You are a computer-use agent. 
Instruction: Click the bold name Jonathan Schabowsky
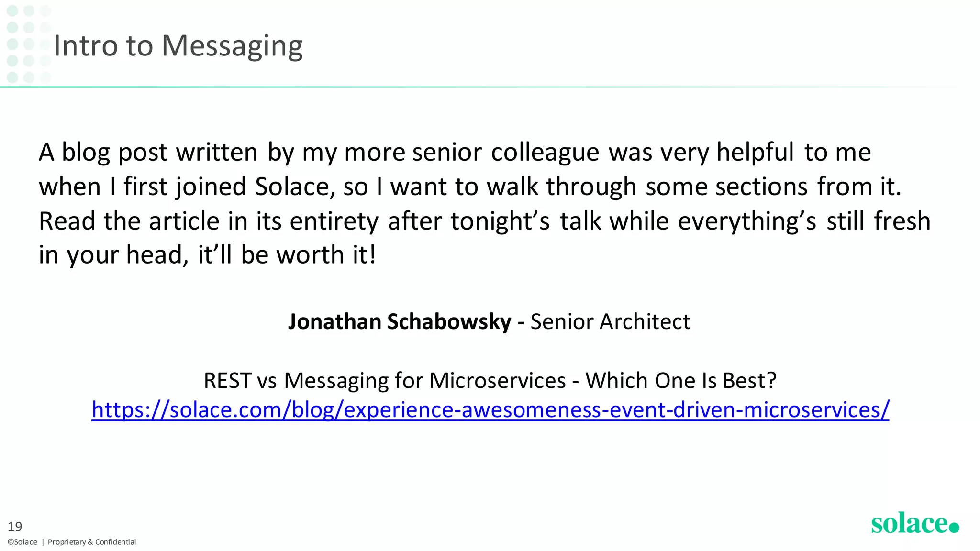pyautogui.click(x=399, y=321)
